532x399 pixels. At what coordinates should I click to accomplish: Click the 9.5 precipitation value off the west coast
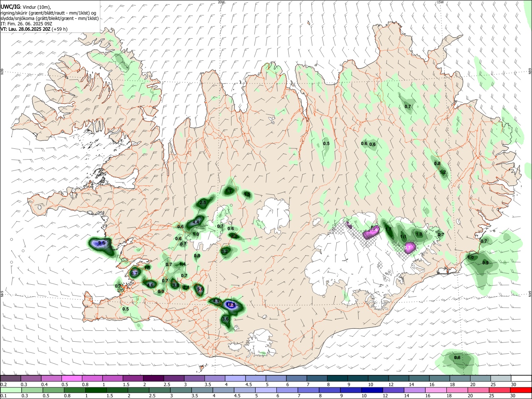click(x=102, y=243)
